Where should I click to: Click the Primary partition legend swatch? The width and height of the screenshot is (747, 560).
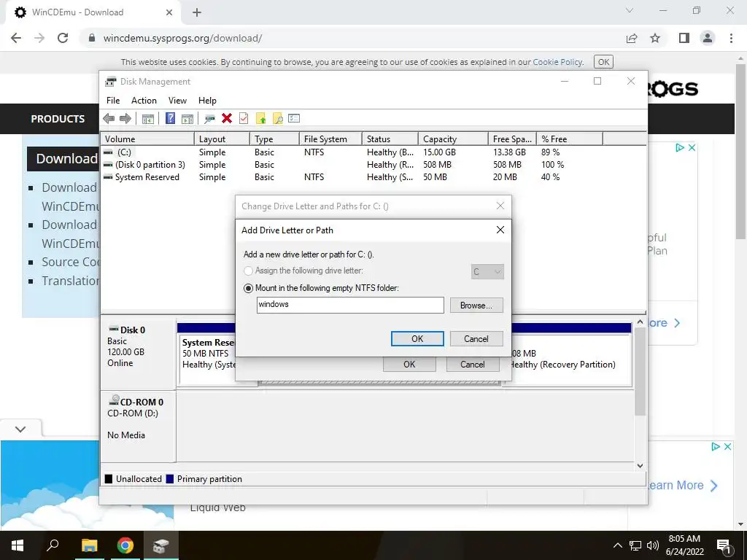click(169, 479)
